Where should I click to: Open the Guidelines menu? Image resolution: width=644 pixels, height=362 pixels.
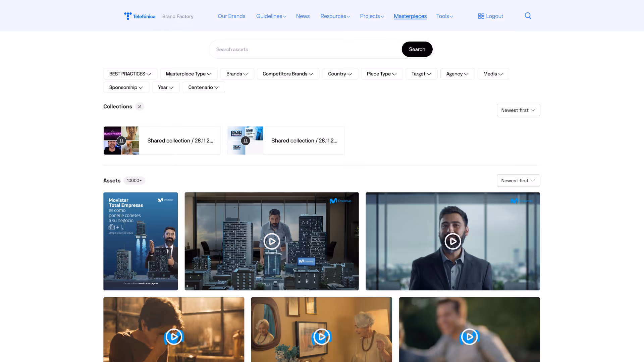(x=271, y=16)
